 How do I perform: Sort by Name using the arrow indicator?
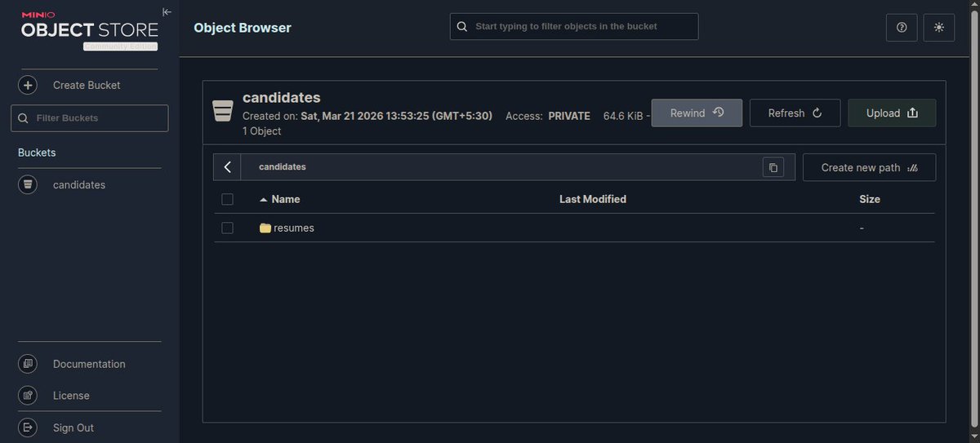pos(263,199)
